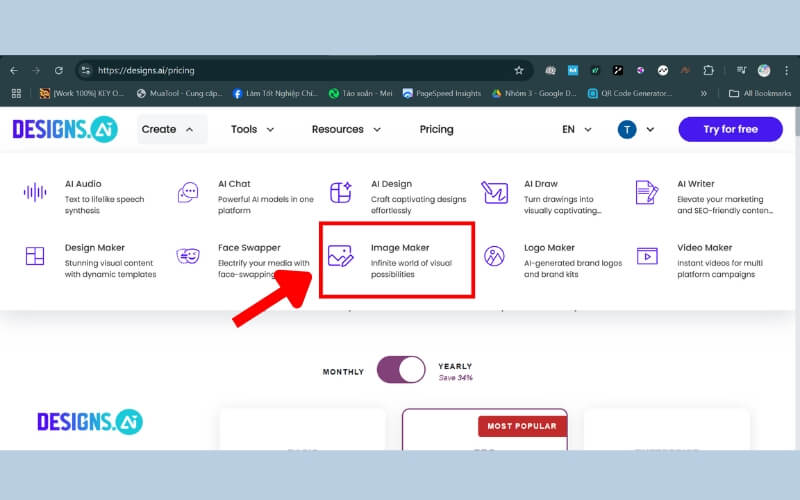Click the user avatar T in header
The width and height of the screenshot is (800, 500).
pyautogui.click(x=627, y=130)
